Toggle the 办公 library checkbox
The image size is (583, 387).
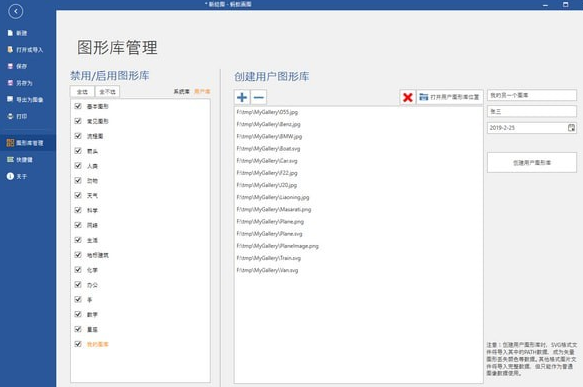pos(78,285)
